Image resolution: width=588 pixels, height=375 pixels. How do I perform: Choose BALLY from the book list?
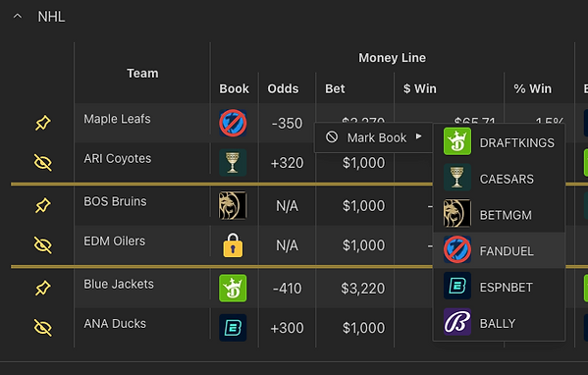click(499, 323)
